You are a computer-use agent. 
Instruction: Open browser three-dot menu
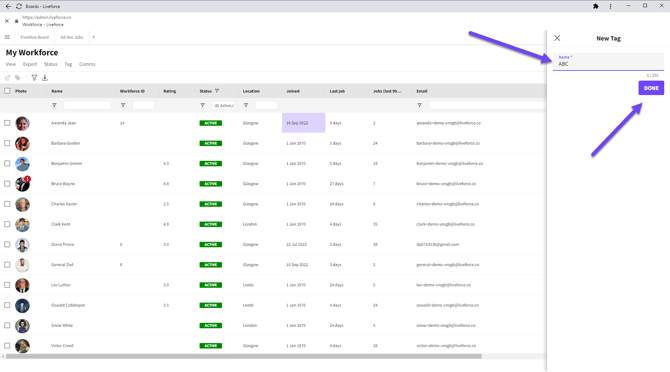[610, 6]
